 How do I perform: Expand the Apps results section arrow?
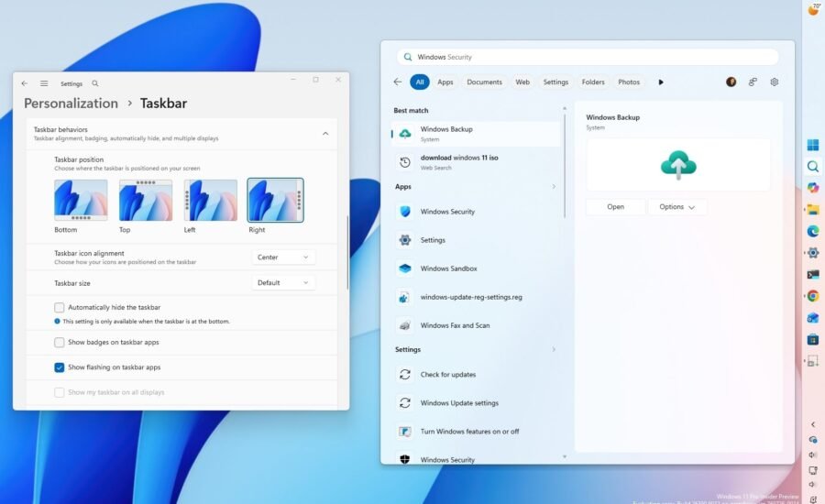tap(554, 187)
